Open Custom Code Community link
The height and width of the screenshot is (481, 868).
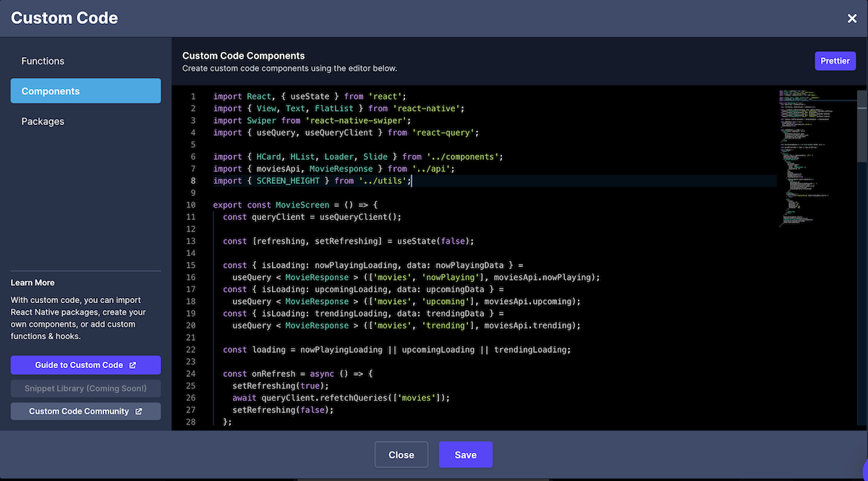(x=85, y=412)
